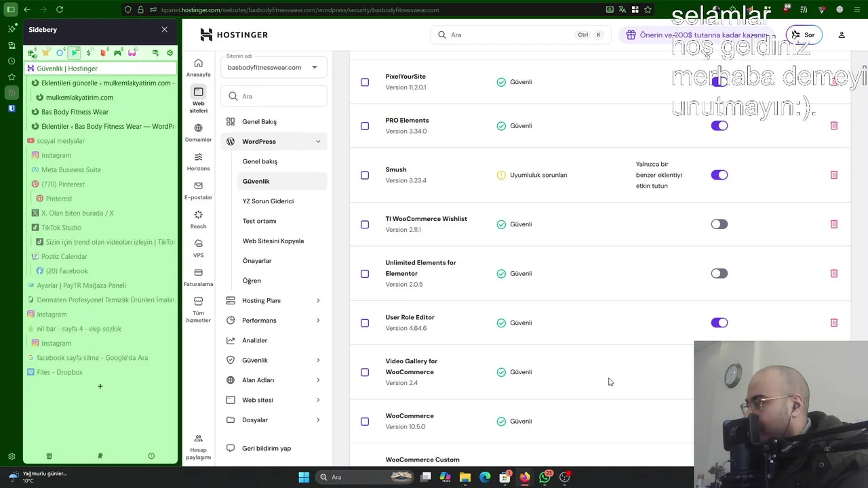The height and width of the screenshot is (488, 868).
Task: Delete the Smush plugin with trash icon
Action: 834,175
